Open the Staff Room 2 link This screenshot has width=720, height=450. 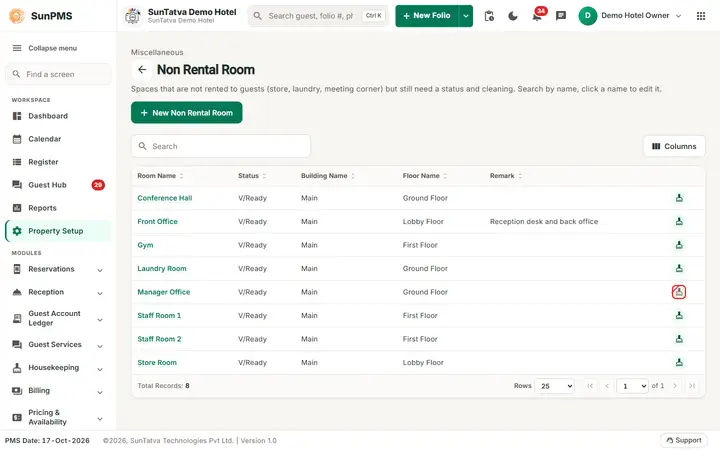(159, 339)
